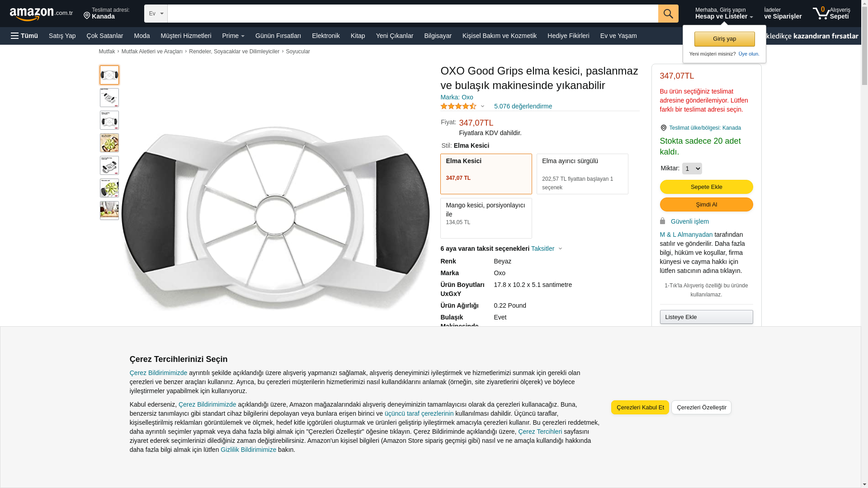868x488 pixels.
Task: Open the Elektronik menu item
Action: click(325, 36)
